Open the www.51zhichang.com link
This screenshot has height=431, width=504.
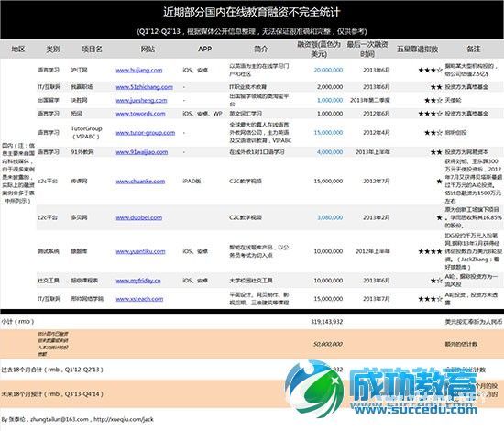(144, 87)
